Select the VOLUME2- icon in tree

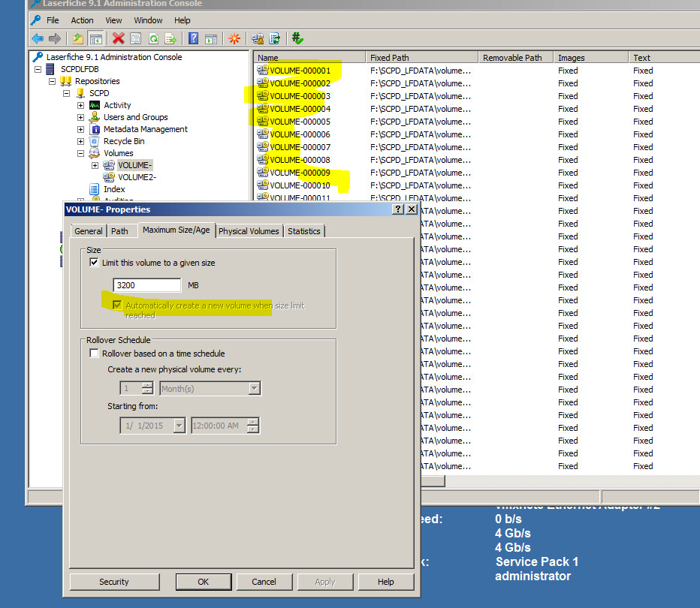(109, 177)
